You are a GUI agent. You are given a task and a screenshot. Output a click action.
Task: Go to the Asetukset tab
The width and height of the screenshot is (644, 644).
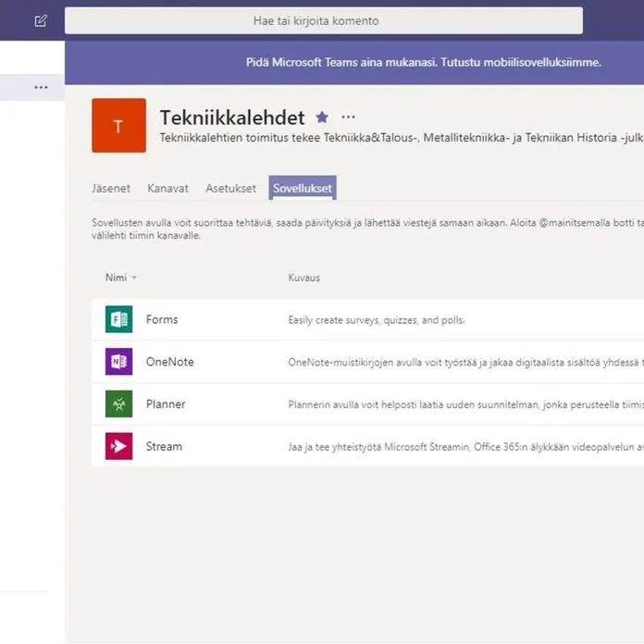pyautogui.click(x=230, y=188)
